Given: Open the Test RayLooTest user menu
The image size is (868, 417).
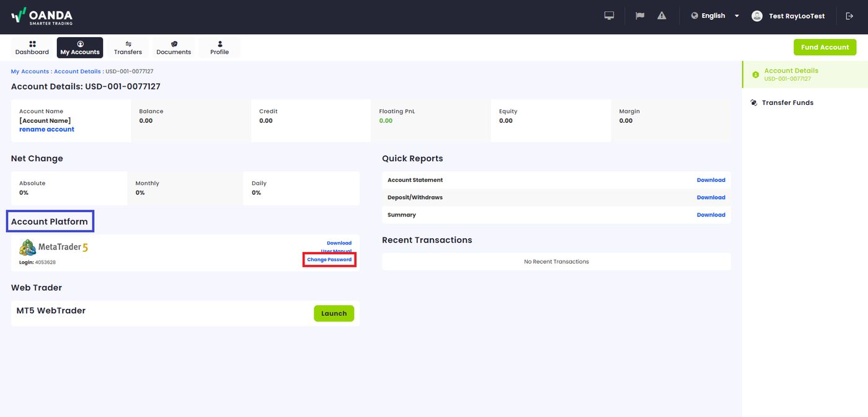Looking at the screenshot, I should tap(797, 16).
